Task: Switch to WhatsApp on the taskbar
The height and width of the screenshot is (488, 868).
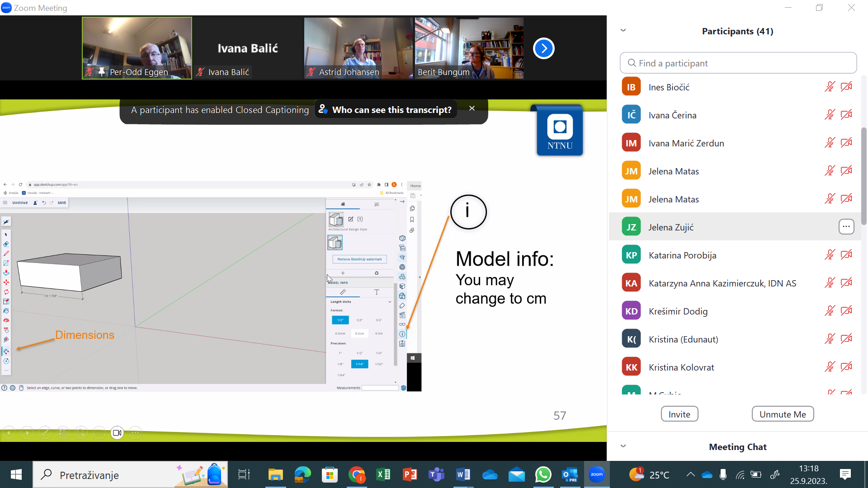Action: tap(543, 474)
